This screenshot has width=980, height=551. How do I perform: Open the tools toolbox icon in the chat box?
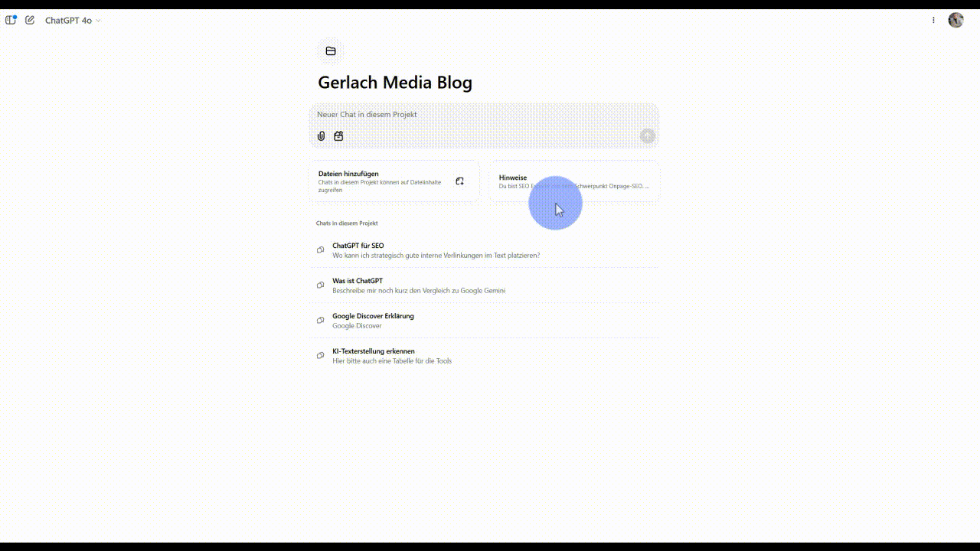338,136
